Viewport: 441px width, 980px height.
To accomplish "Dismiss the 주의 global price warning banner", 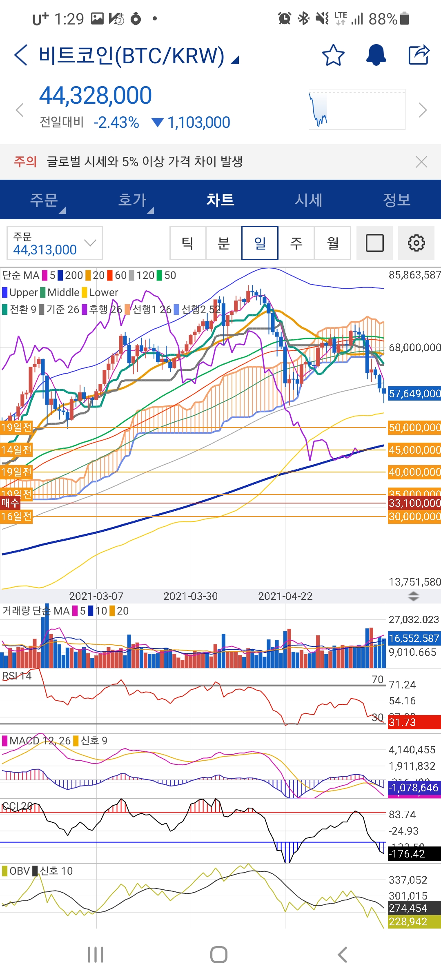I will pyautogui.click(x=421, y=162).
